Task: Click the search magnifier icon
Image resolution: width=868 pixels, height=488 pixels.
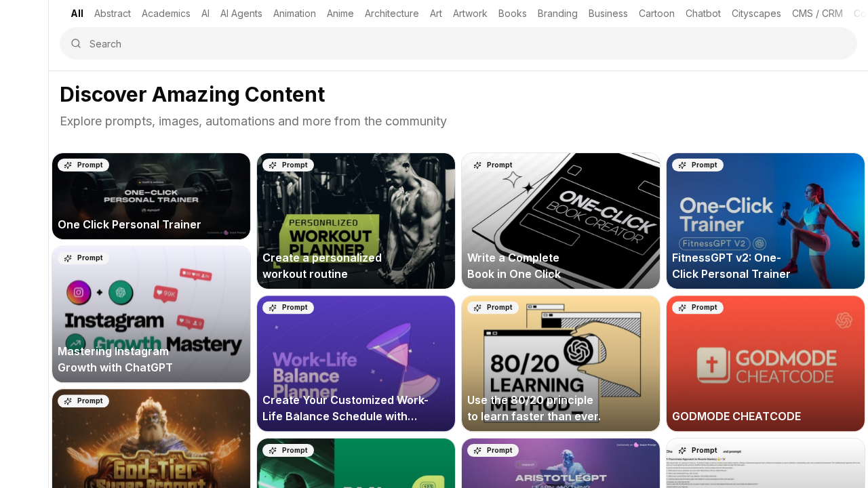Action: pos(76,43)
